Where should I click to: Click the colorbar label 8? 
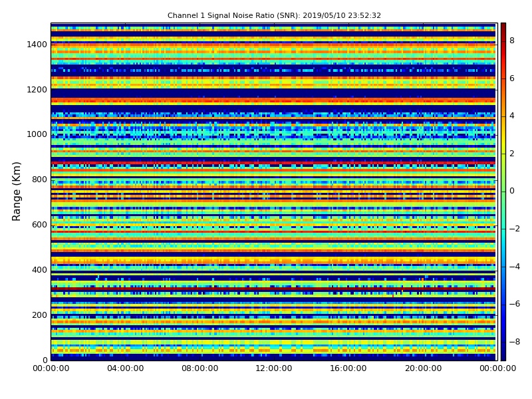(x=512, y=41)
